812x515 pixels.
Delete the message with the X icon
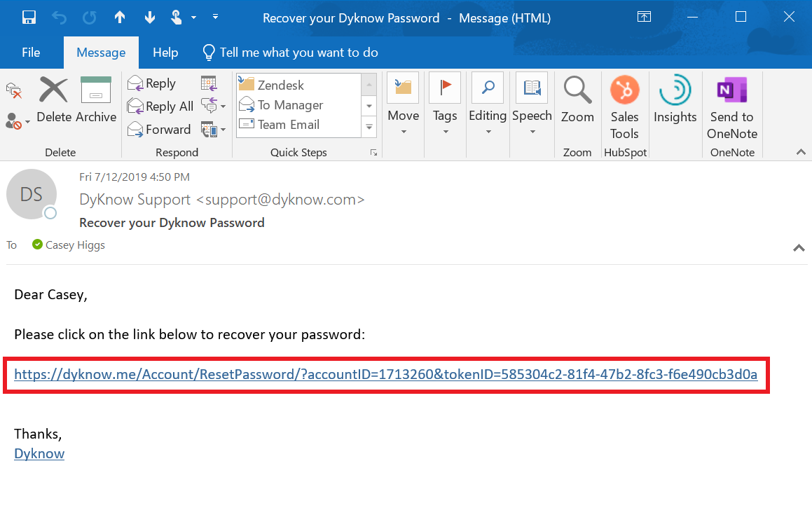pos(54,101)
